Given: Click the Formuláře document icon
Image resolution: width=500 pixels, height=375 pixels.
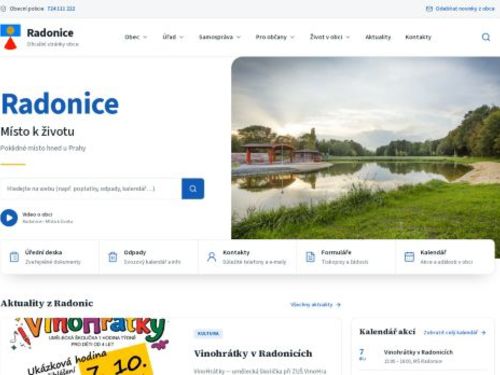Looking at the screenshot, I should point(310,257).
